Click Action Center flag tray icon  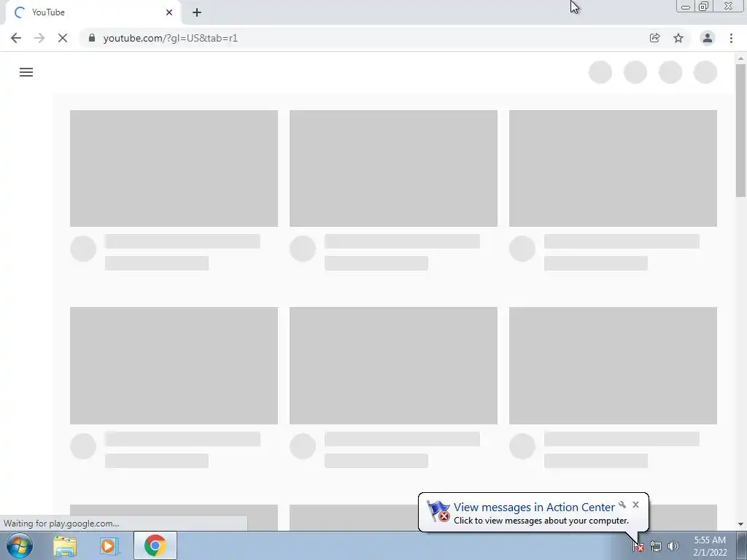pos(638,547)
